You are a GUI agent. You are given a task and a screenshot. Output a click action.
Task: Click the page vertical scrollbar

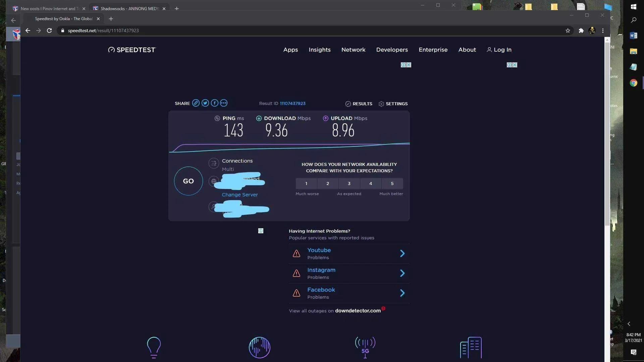607,134
